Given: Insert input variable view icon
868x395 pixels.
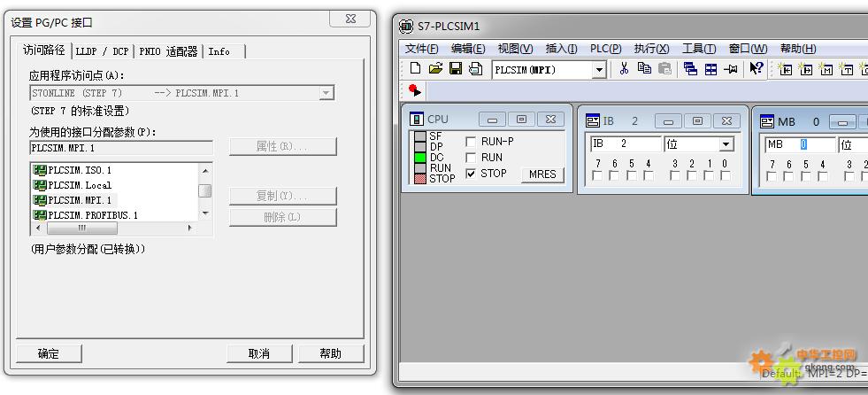Looking at the screenshot, I should coord(785,69).
